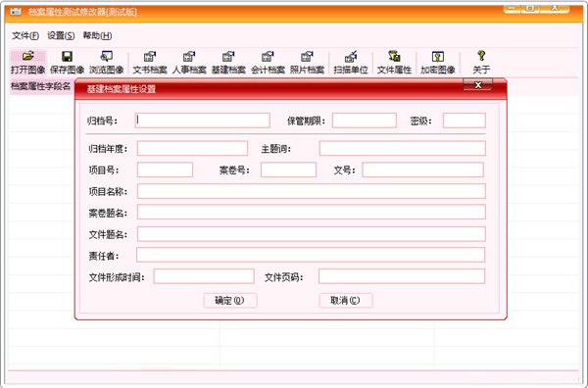Click the 案卷题名 input field
This screenshot has width=588, height=388.
[312, 213]
